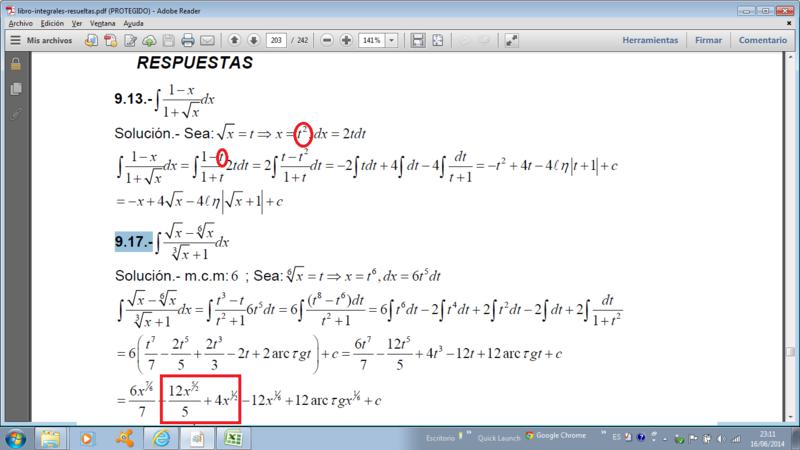This screenshot has height=450, width=800.
Task: Open the Comentario panel
Action: click(763, 41)
